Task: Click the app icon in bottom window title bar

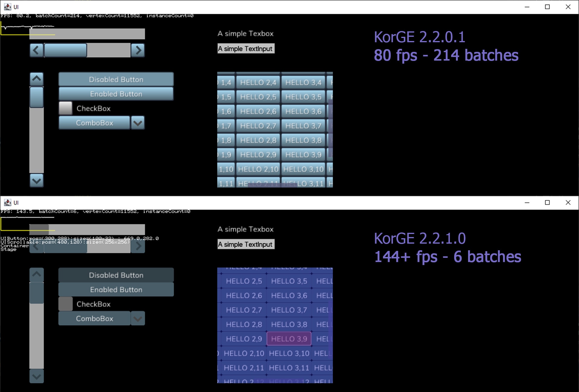Action: (8, 203)
